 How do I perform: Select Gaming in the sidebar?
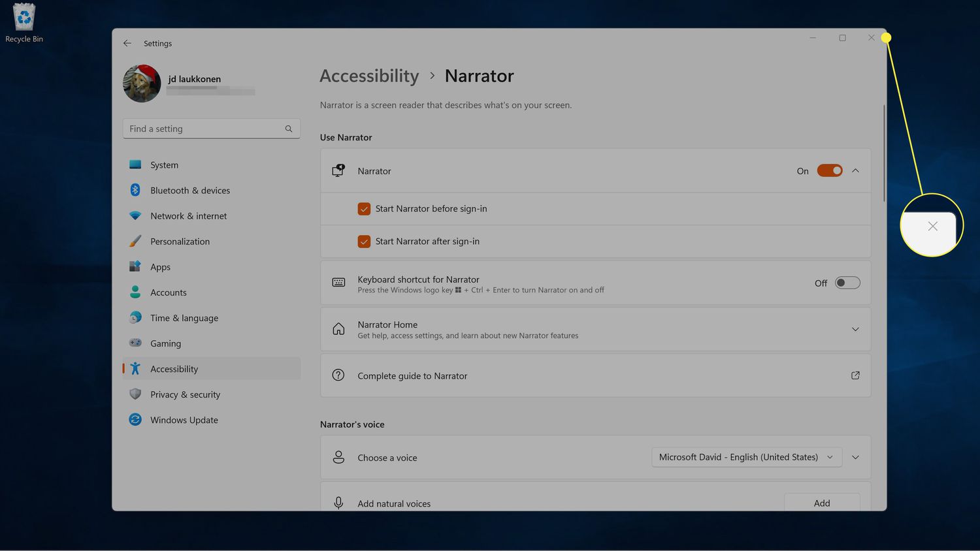pyautogui.click(x=212, y=343)
